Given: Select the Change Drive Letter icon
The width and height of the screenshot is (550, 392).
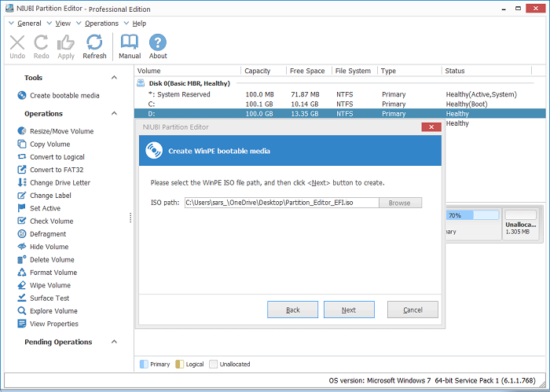Looking at the screenshot, I should 22,182.
